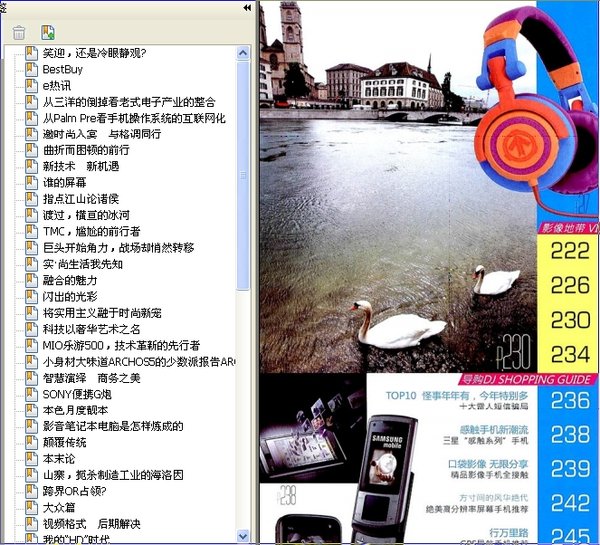This screenshot has height=545, width=600.
Task: Open bookmark 从三洋的倒掉看老式电子产业的整合
Action: click(129, 102)
